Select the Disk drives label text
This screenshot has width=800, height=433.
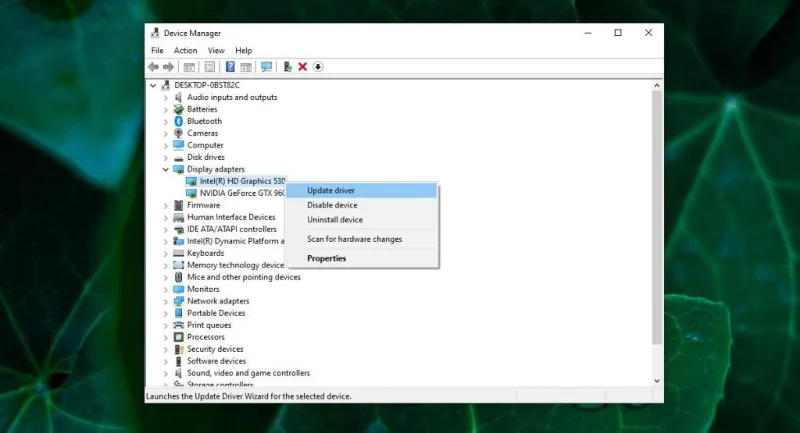click(206, 157)
